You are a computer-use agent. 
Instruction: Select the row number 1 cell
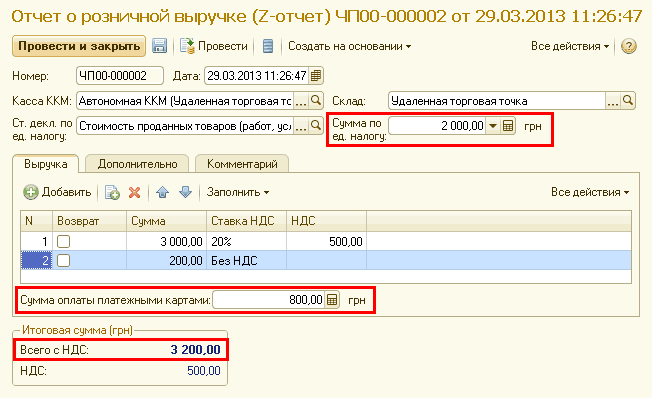click(x=37, y=242)
